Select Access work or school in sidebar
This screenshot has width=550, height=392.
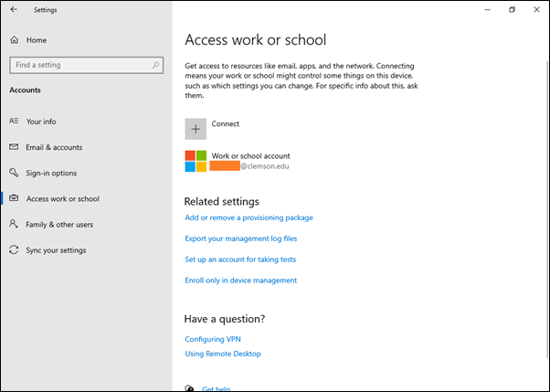point(63,198)
